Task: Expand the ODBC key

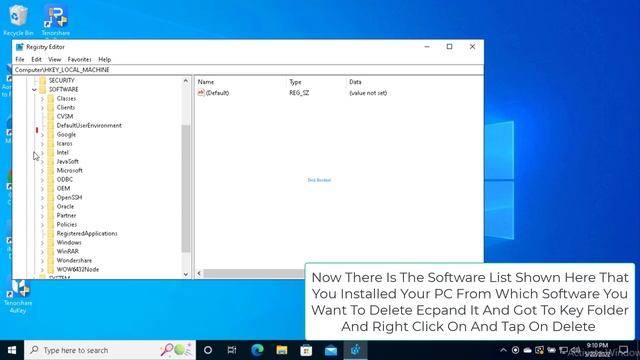Action: click(x=42, y=180)
